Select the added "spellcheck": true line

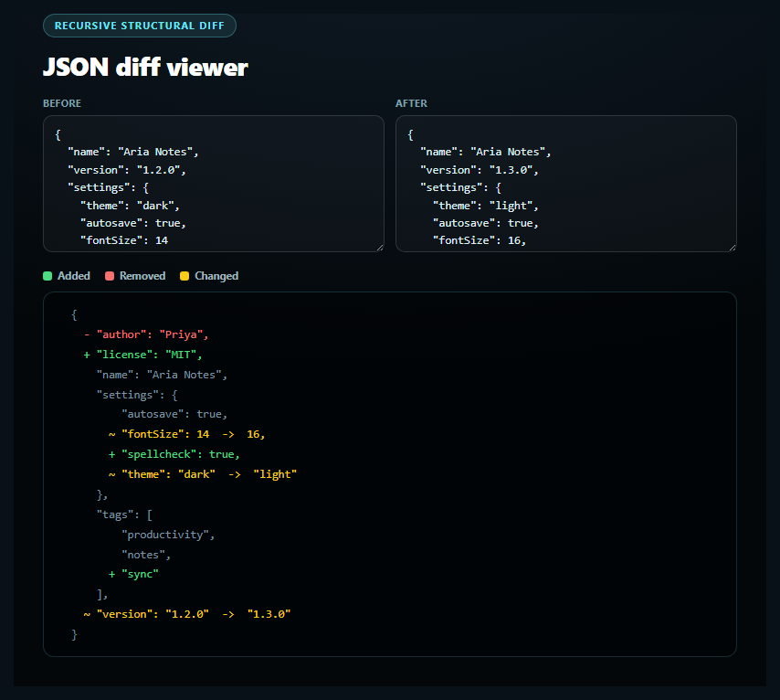[174, 454]
